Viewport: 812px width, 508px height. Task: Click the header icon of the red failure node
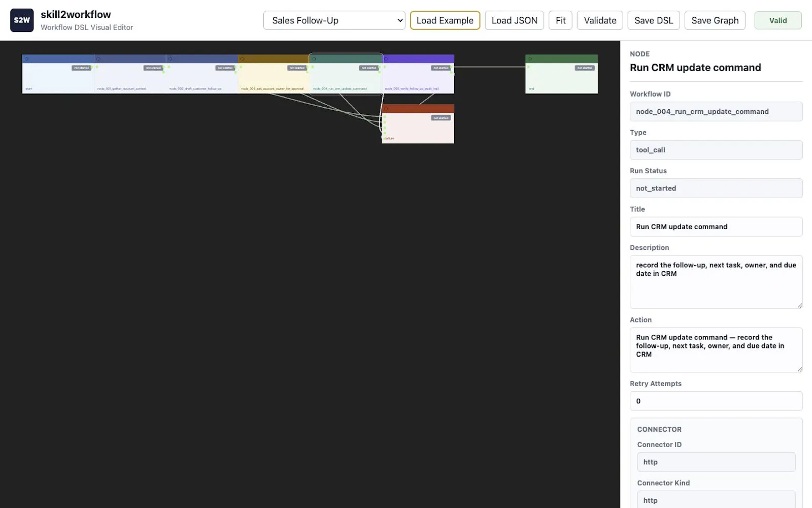[386, 109]
